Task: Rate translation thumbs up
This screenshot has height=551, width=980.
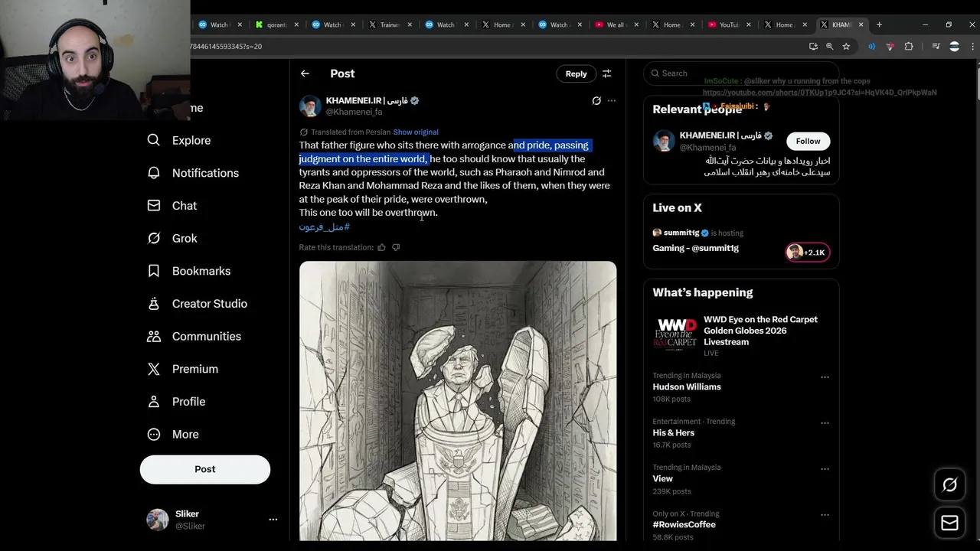Action: (x=381, y=247)
